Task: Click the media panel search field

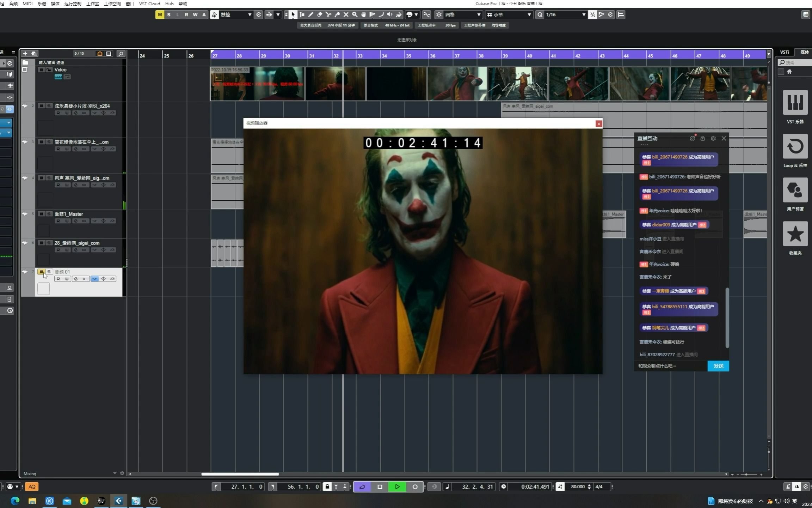Action: [795, 62]
